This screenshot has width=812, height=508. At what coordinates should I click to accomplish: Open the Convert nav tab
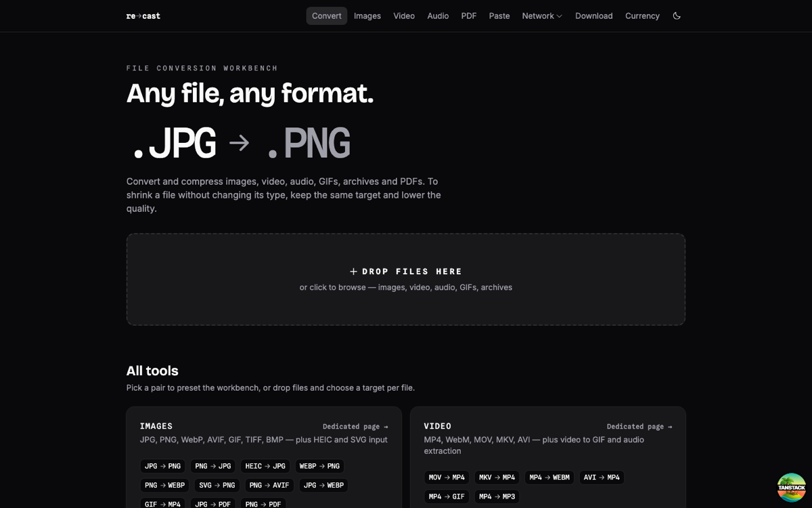(327, 16)
